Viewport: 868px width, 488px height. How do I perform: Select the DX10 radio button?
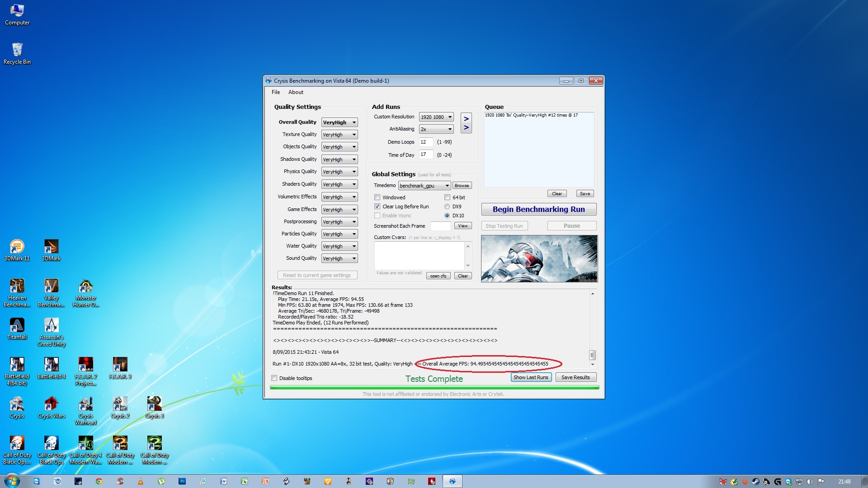point(447,216)
